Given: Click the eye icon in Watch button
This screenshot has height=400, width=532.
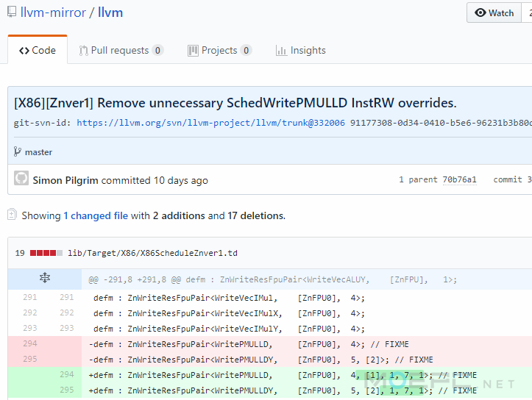Looking at the screenshot, I should [480, 13].
